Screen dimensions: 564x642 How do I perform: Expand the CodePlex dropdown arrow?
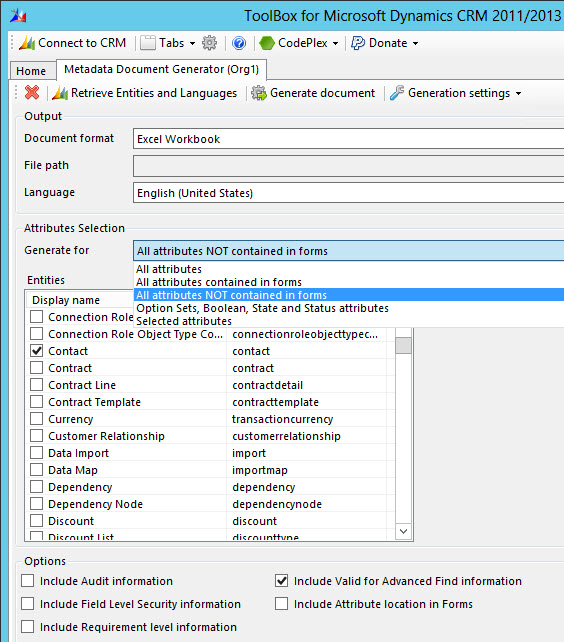(335, 43)
